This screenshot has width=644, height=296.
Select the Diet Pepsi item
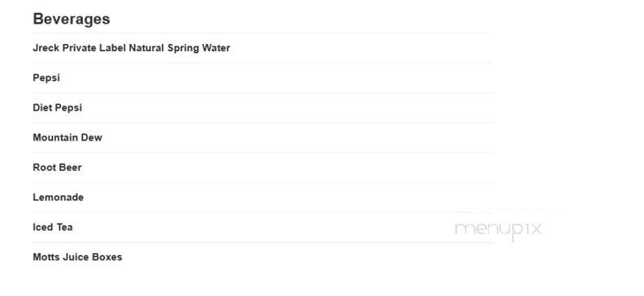[x=58, y=107]
